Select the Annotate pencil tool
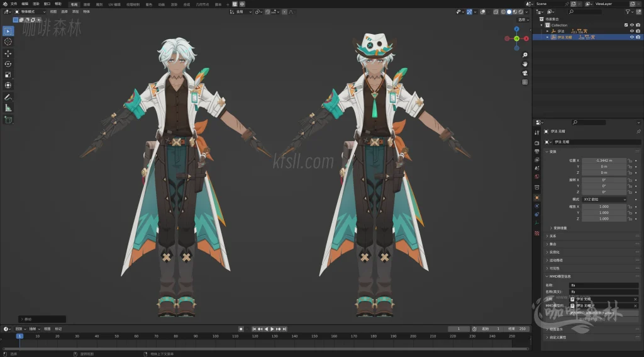The width and height of the screenshot is (644, 357). (8, 98)
